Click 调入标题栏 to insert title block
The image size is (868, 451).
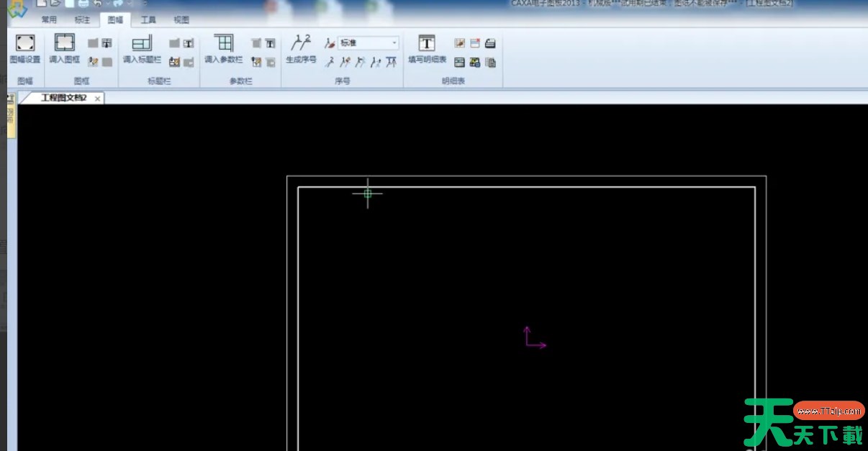(142, 48)
